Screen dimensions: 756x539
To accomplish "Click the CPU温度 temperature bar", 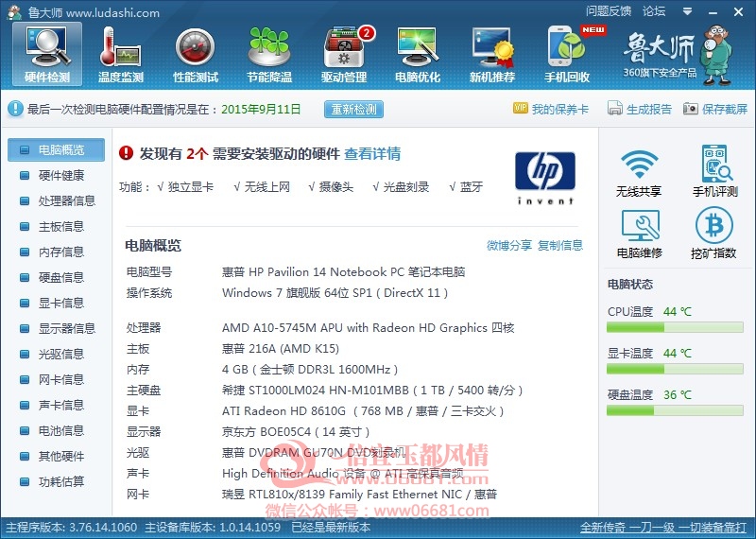I will pyautogui.click(x=675, y=327).
